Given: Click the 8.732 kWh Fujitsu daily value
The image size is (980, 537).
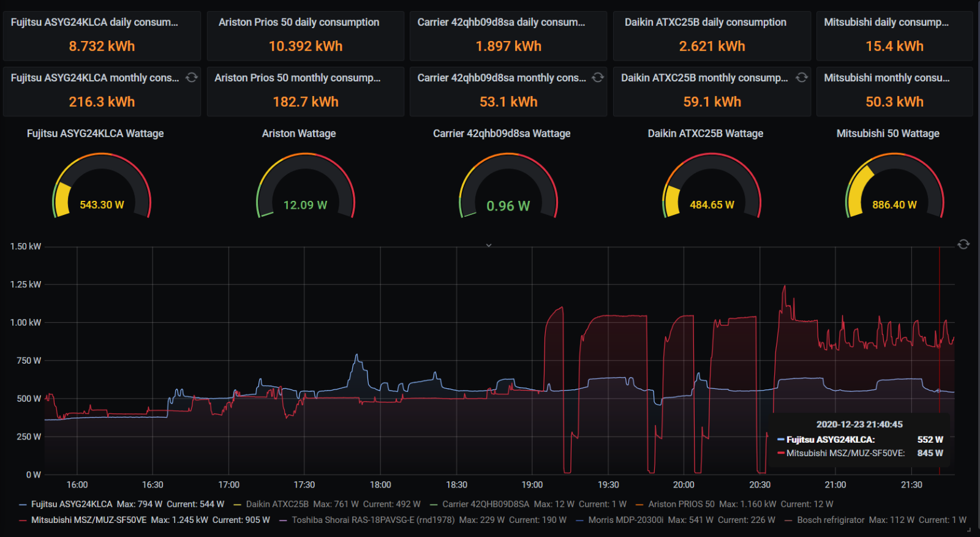Looking at the screenshot, I should click(x=102, y=46).
